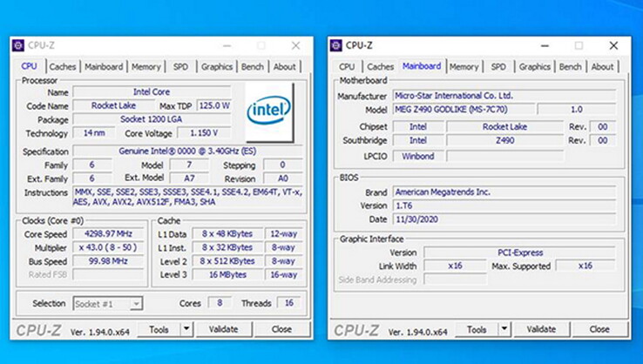Click the CPU-Z app icon in right window title bar
This screenshot has height=364, width=643.
pos(335,45)
